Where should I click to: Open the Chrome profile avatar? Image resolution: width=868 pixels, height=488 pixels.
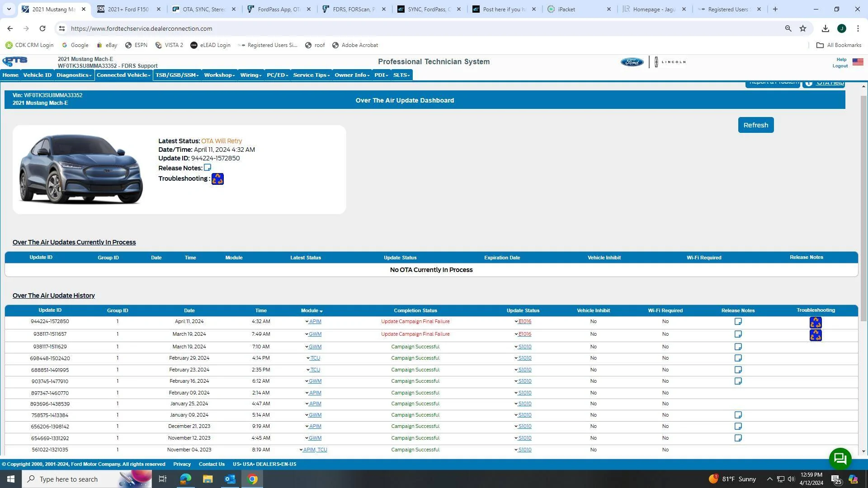pyautogui.click(x=841, y=28)
